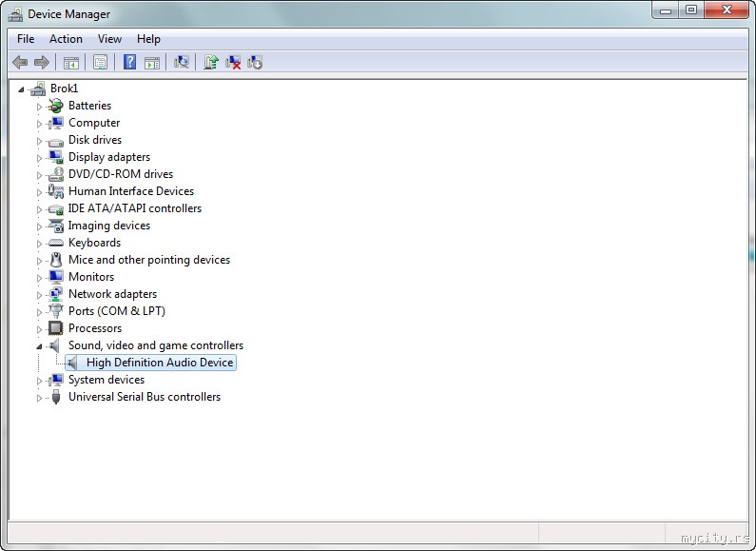Select IDE ATA/ATAPI controllers label
Screen dimensions: 756x551
(x=134, y=208)
